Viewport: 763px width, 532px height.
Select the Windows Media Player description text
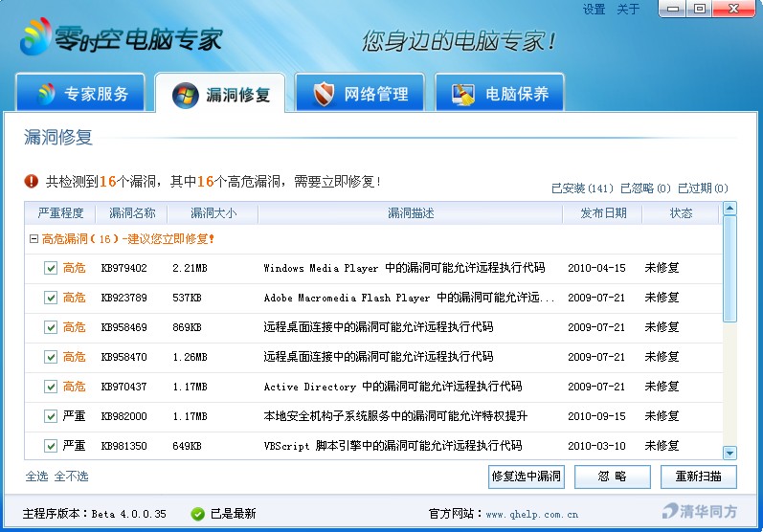pos(404,268)
